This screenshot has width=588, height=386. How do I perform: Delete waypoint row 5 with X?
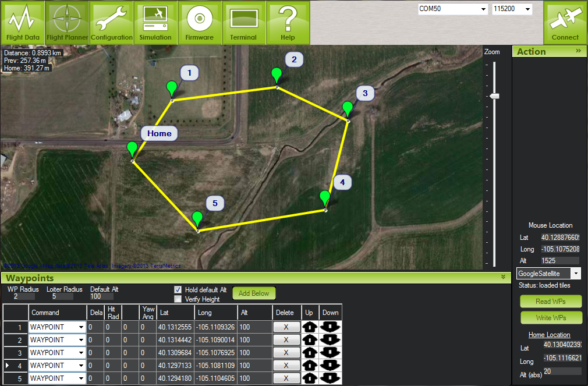click(286, 378)
